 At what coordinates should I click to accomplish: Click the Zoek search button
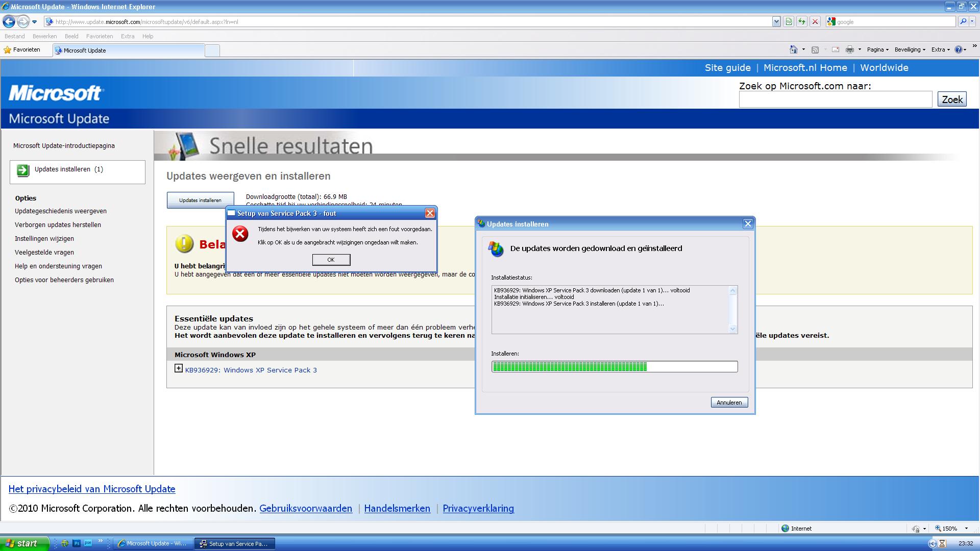coord(952,99)
